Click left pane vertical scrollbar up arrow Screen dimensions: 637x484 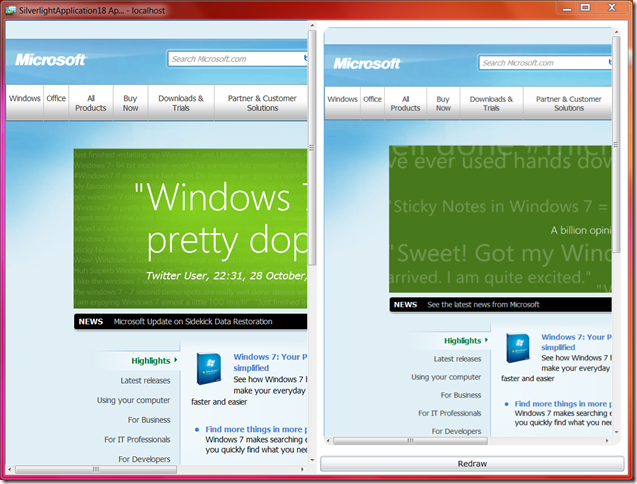[312, 25]
